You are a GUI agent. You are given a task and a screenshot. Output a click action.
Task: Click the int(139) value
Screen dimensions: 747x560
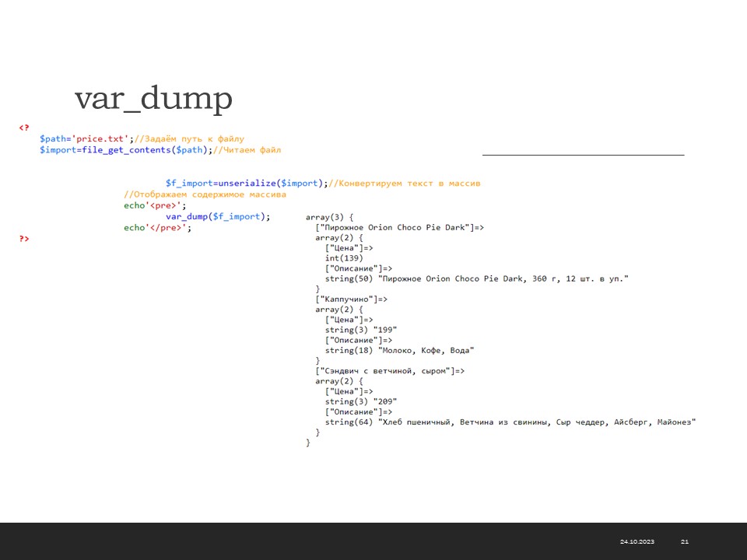pos(344,258)
